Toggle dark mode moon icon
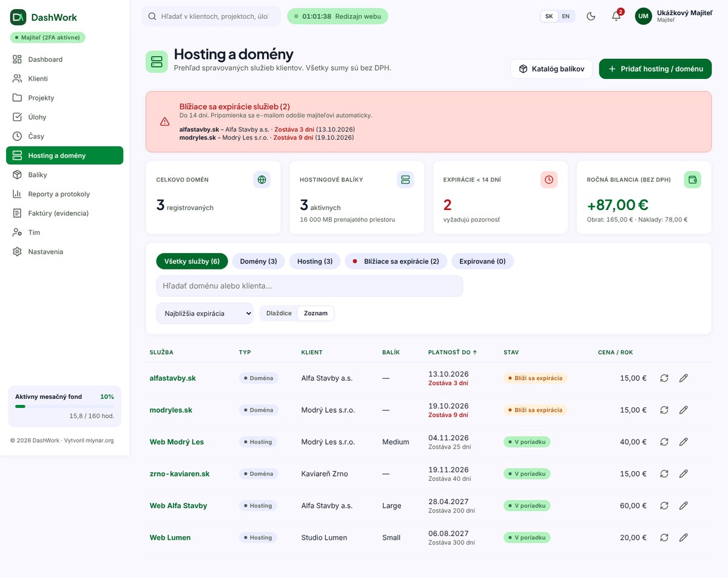 591,16
